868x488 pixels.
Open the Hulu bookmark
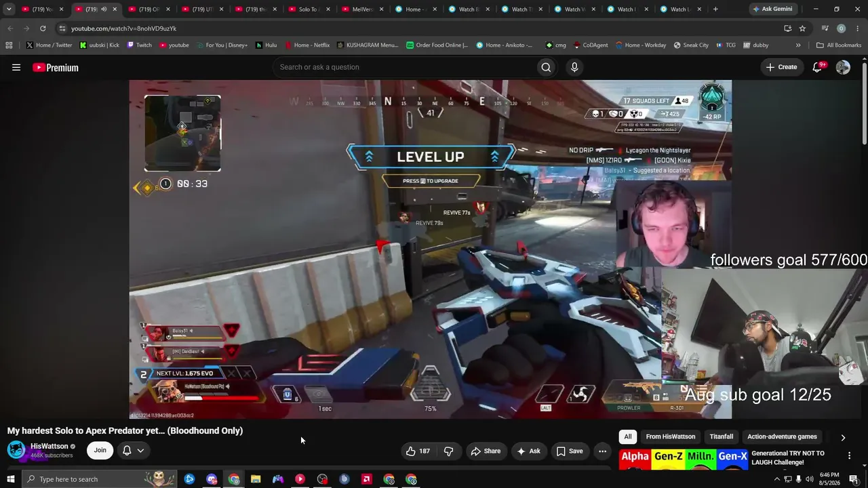(x=267, y=45)
